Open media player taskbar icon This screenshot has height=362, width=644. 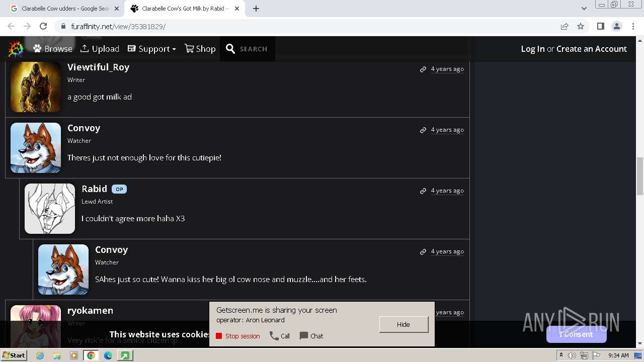click(74, 355)
